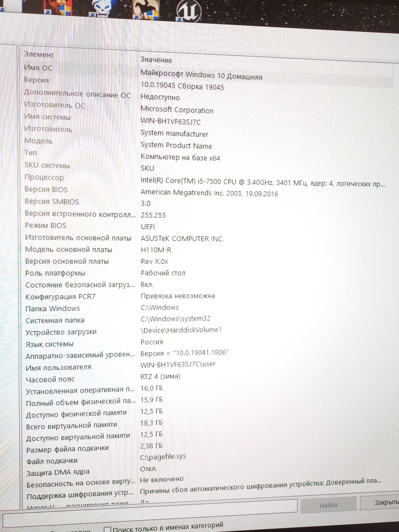Select the 'Конфигурация PCR7' row label
Viewport: 399px width, 532px height.
tap(60, 297)
